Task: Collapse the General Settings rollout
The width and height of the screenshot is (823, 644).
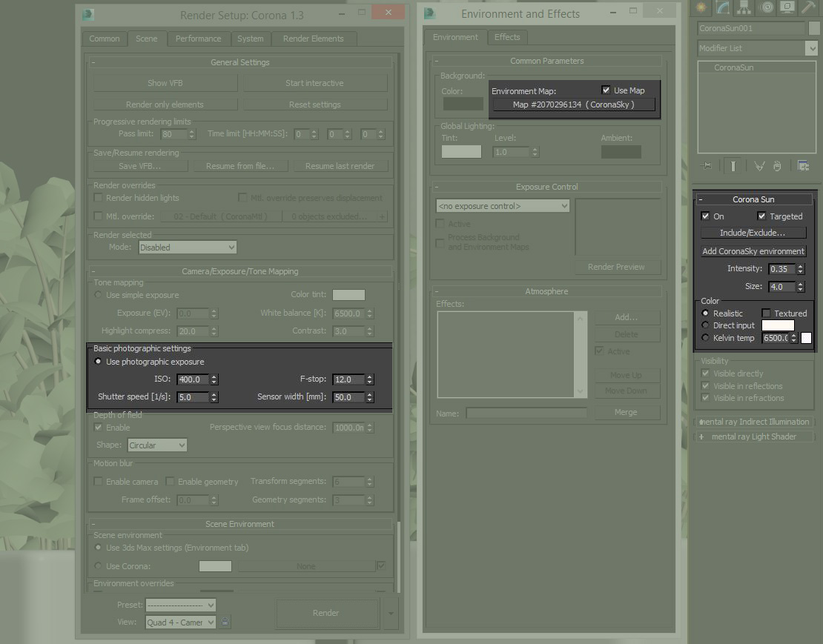Action: coord(240,62)
